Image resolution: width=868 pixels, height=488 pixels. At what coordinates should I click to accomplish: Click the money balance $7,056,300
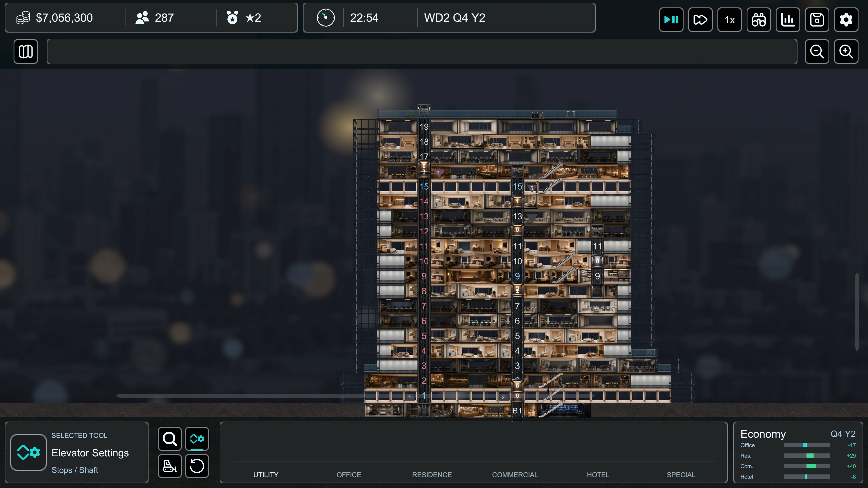tap(64, 18)
